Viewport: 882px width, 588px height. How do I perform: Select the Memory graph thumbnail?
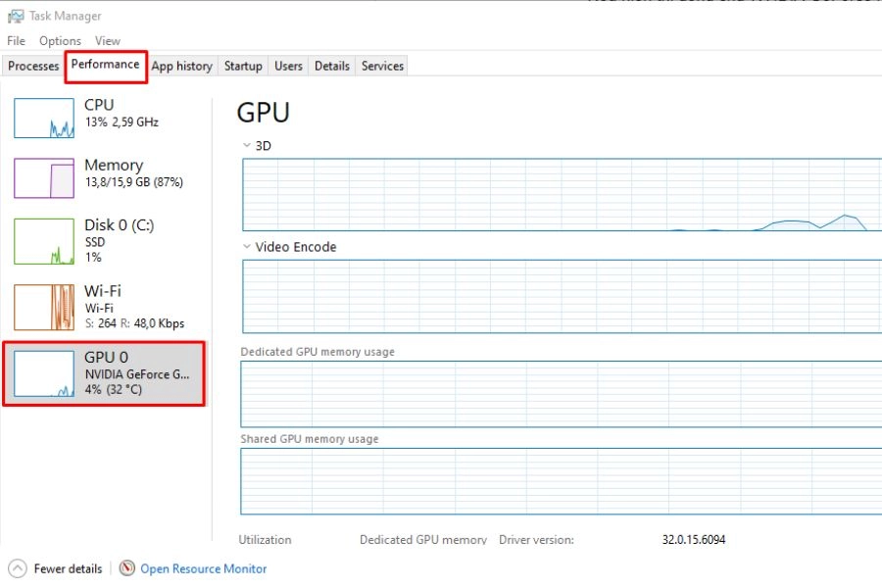[44, 177]
